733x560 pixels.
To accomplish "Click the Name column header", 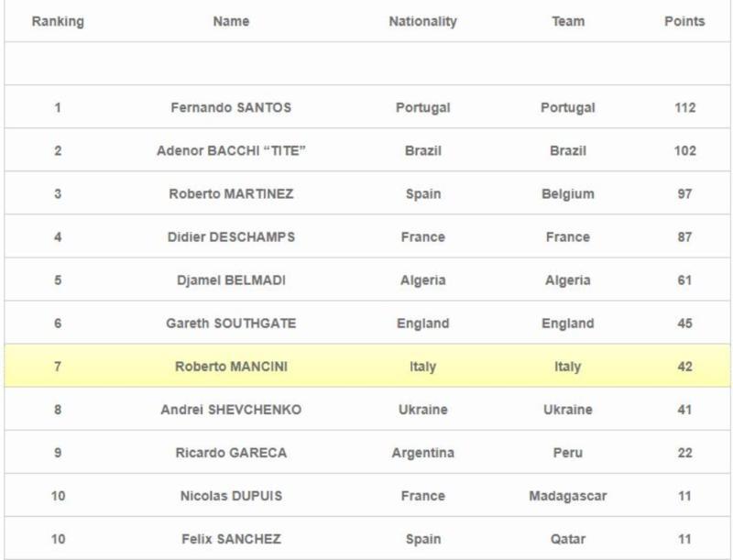I will 231,21.
